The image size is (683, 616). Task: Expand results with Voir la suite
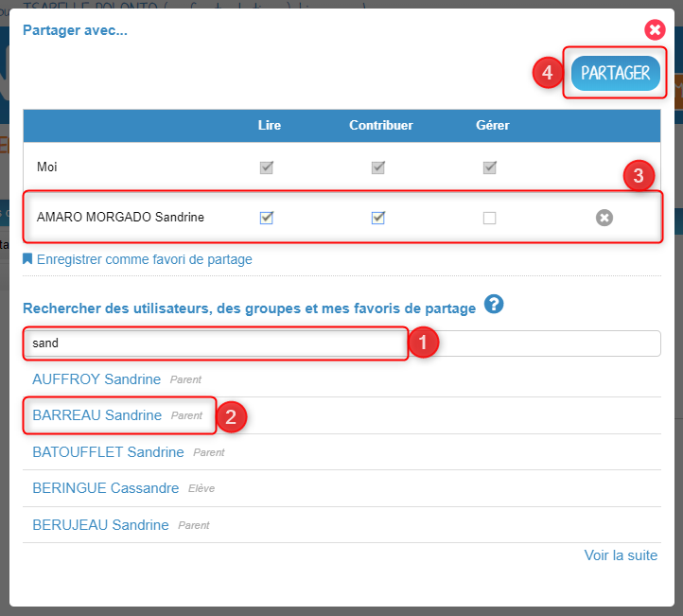pos(621,555)
